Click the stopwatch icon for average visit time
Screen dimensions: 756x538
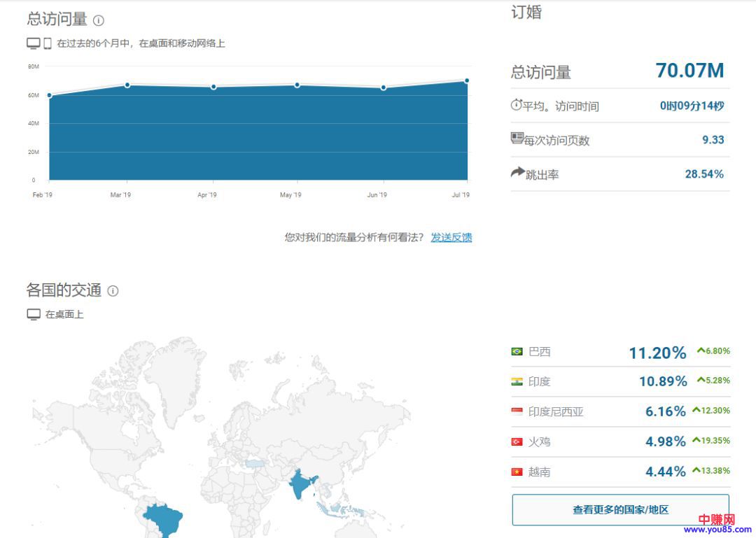pos(517,106)
